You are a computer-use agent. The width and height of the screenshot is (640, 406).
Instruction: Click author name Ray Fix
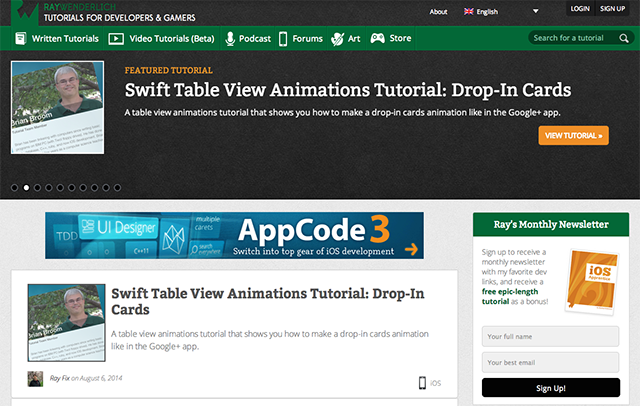tap(60, 378)
